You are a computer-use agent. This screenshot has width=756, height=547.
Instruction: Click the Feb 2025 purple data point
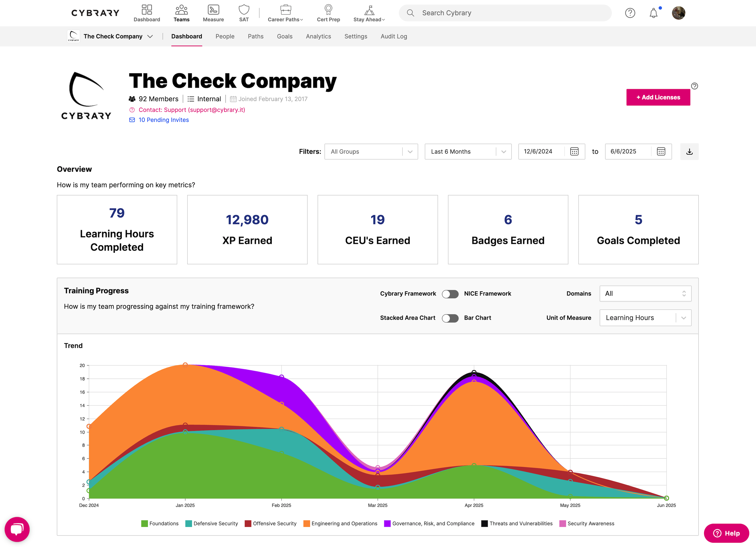(x=282, y=377)
